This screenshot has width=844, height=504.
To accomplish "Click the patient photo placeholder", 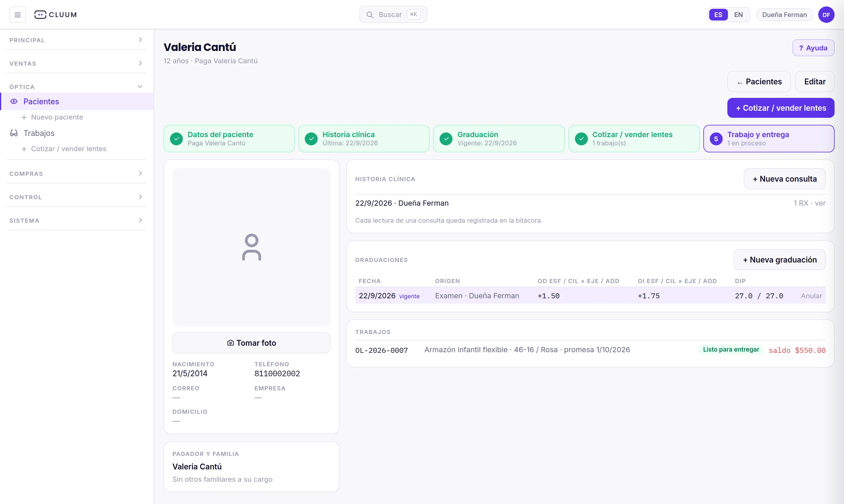I will click(x=251, y=247).
